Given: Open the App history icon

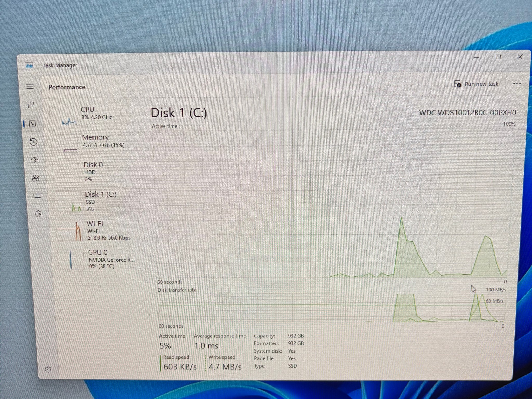Looking at the screenshot, I should tap(33, 142).
